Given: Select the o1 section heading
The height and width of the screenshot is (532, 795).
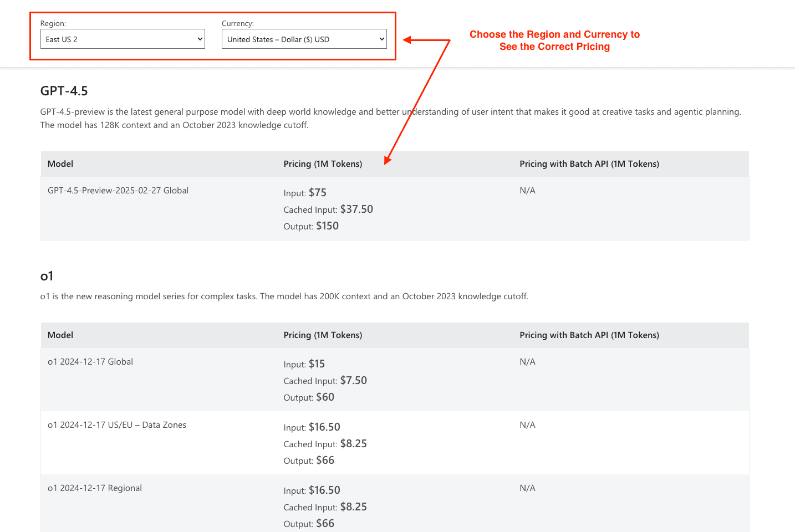Looking at the screenshot, I should tap(47, 276).
